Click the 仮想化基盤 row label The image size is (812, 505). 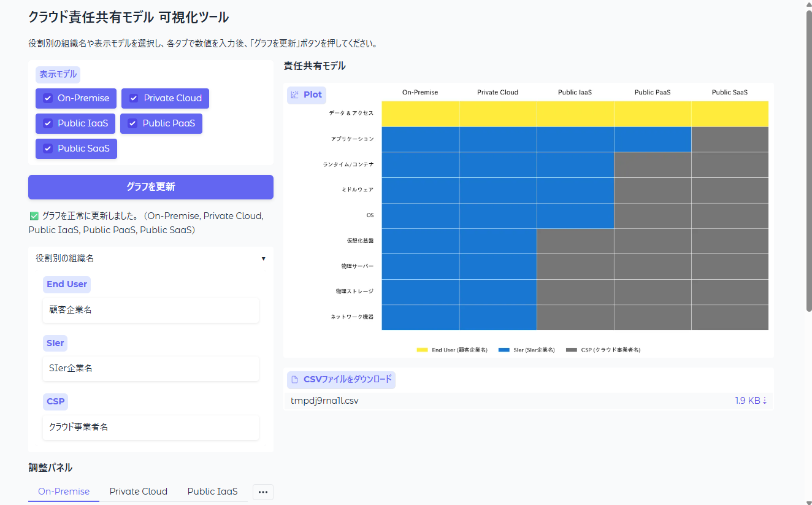(360, 241)
